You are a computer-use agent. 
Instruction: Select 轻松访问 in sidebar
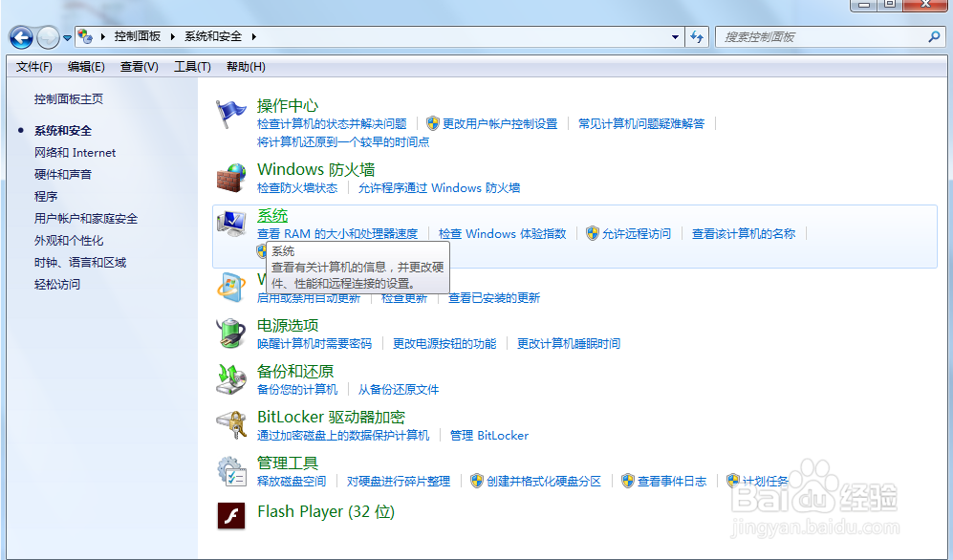(x=57, y=284)
